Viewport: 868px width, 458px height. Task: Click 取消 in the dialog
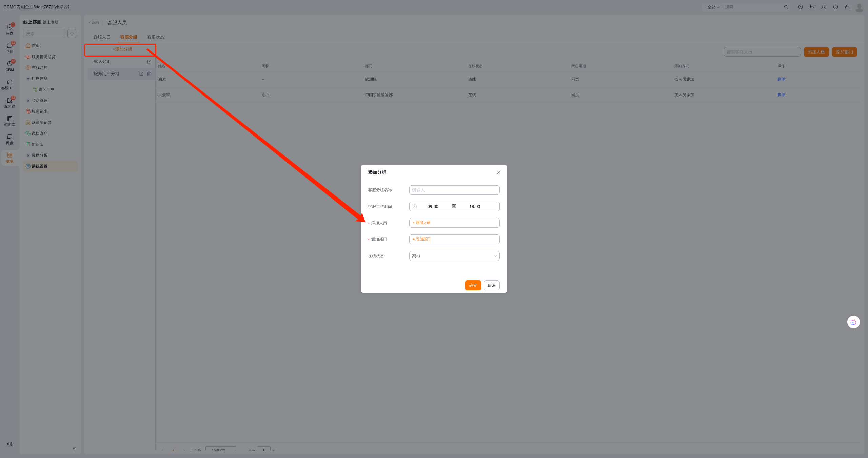point(491,285)
